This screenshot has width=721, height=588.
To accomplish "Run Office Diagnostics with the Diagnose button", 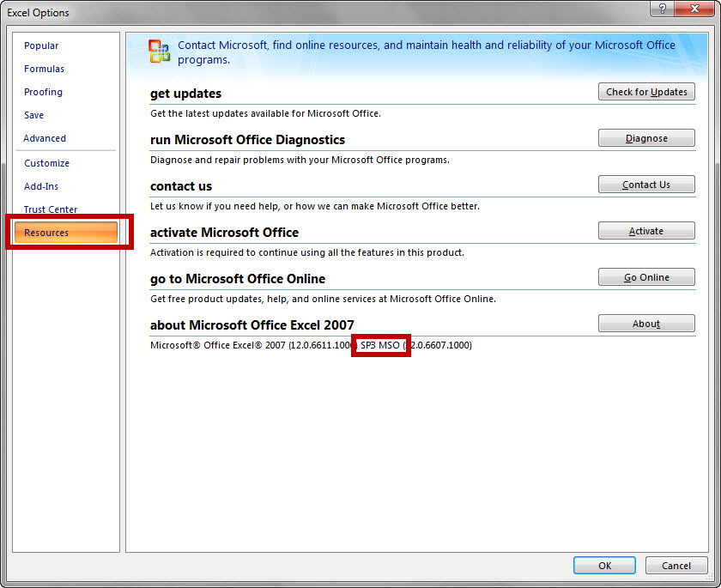I will [x=646, y=137].
